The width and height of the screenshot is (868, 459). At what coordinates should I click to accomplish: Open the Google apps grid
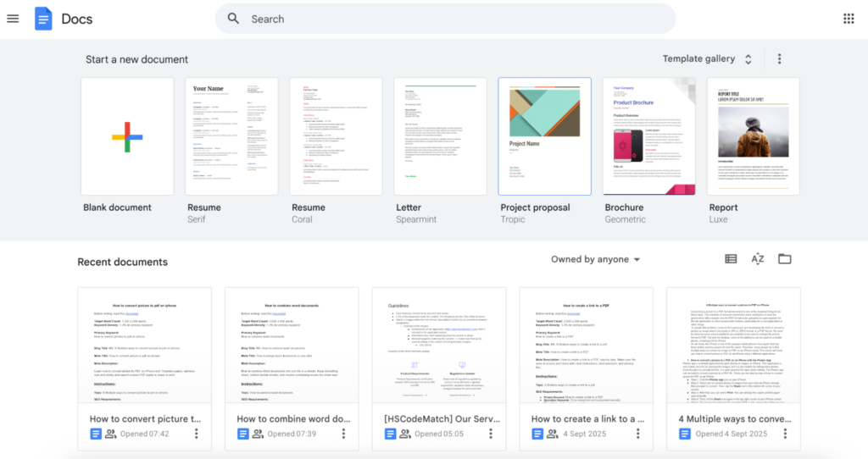tap(849, 19)
